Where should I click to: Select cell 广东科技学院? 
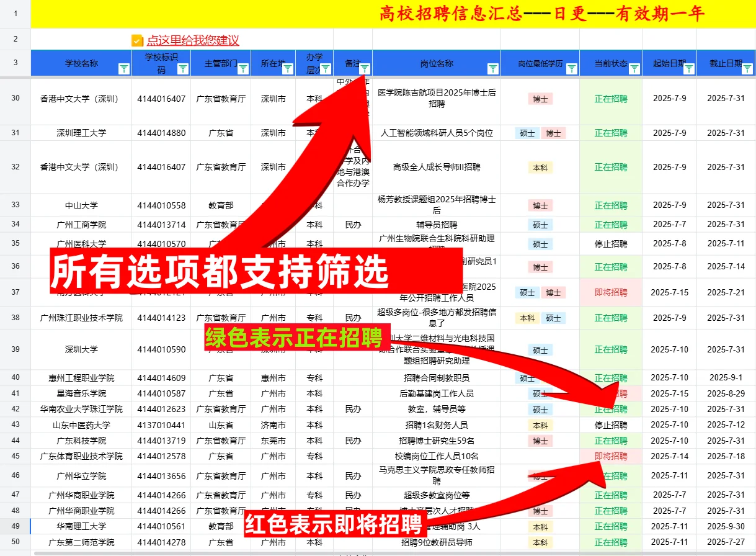click(81, 441)
